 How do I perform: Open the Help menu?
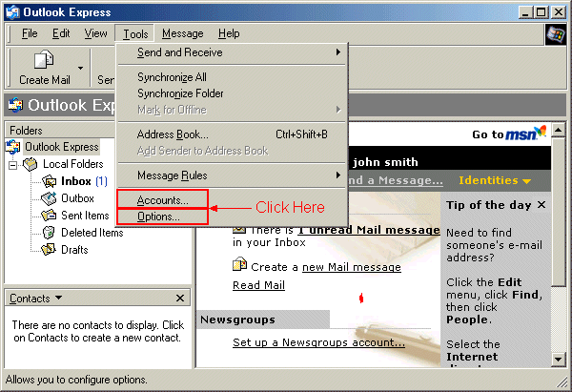click(x=229, y=33)
